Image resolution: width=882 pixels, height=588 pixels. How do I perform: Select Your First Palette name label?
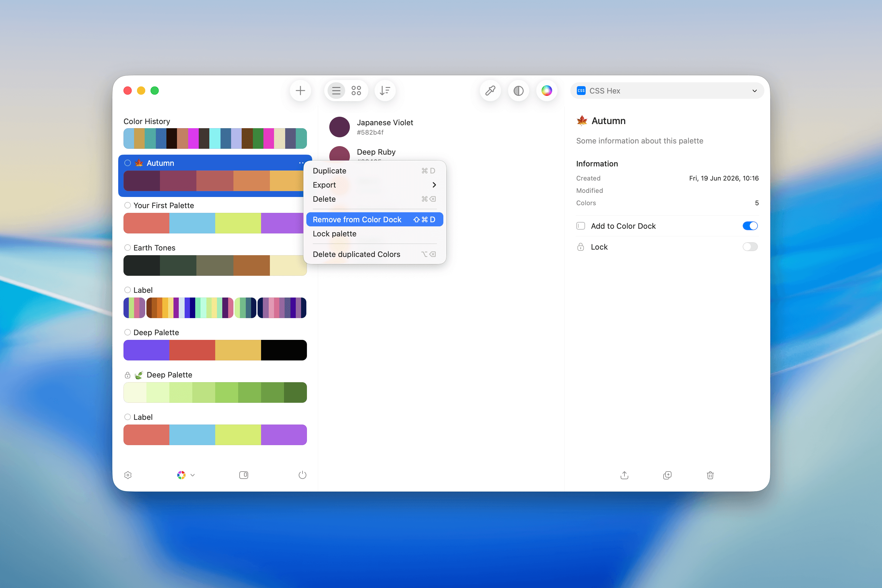(163, 205)
